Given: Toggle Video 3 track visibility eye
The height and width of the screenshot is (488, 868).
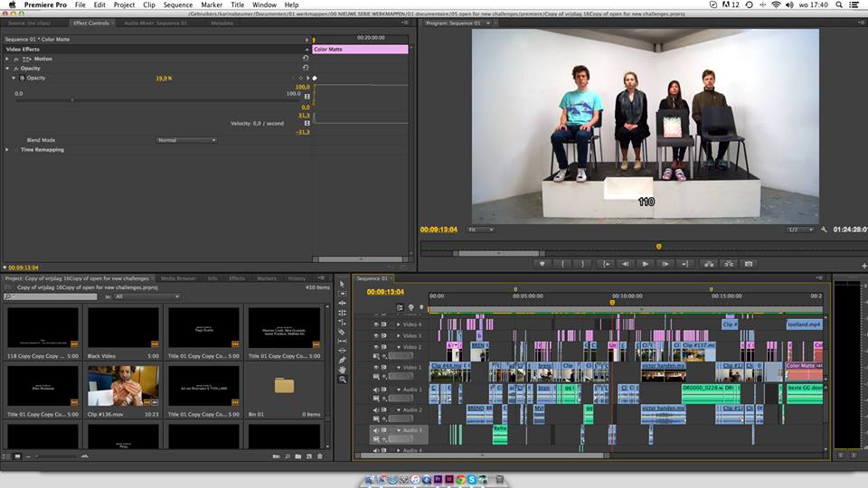Looking at the screenshot, I should click(x=376, y=335).
